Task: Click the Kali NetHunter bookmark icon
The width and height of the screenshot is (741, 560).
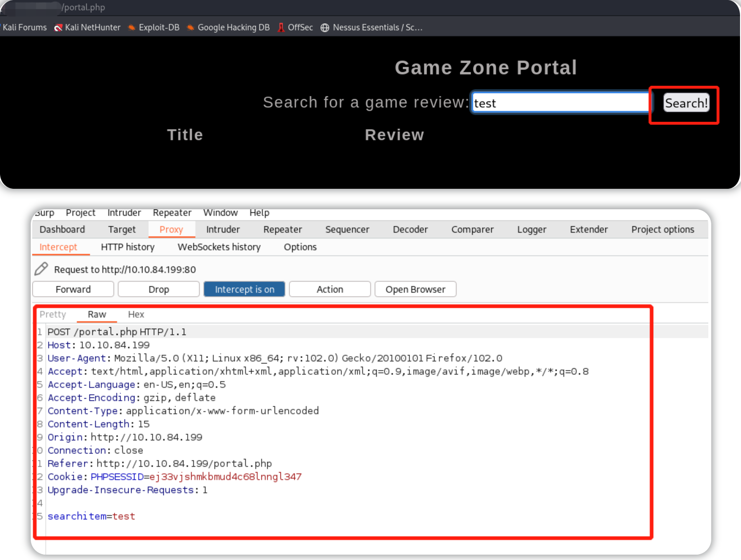Action: [x=58, y=28]
